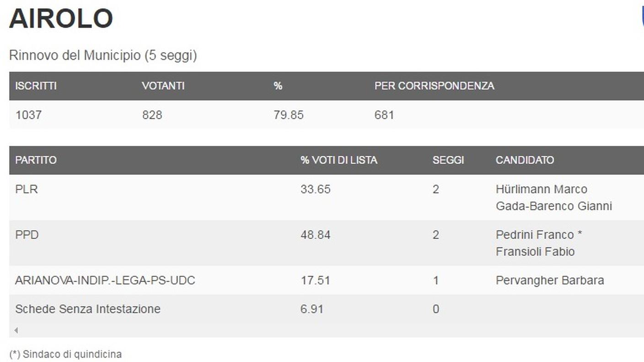
Task: Select the ARIANOVA-INDIP.-LEGA-PS-UDC row
Action: coord(327,280)
